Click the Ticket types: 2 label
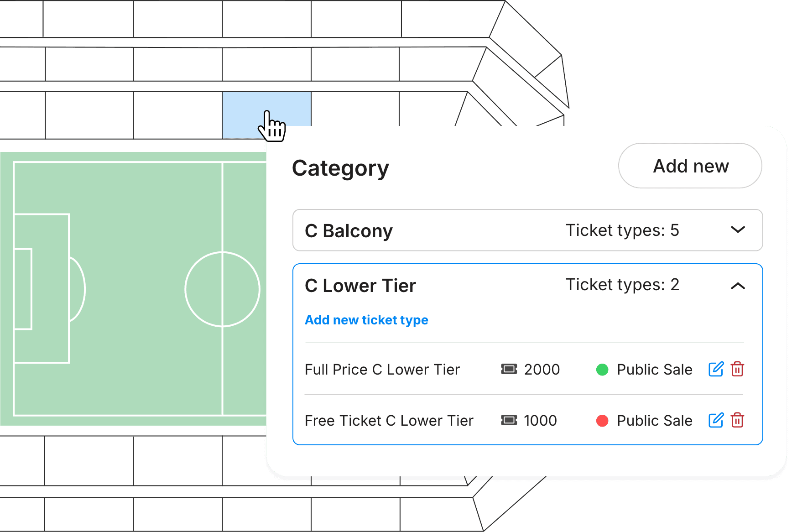 point(622,285)
